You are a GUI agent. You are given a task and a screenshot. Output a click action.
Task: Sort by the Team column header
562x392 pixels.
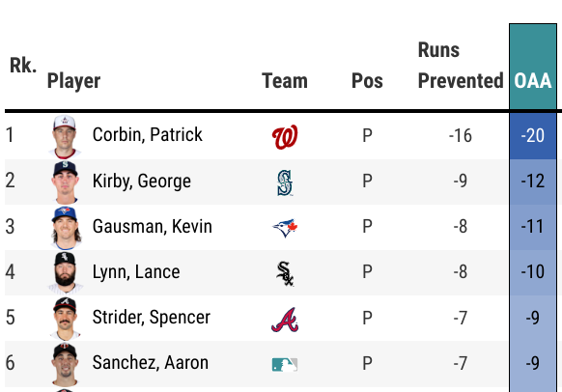[x=285, y=81]
